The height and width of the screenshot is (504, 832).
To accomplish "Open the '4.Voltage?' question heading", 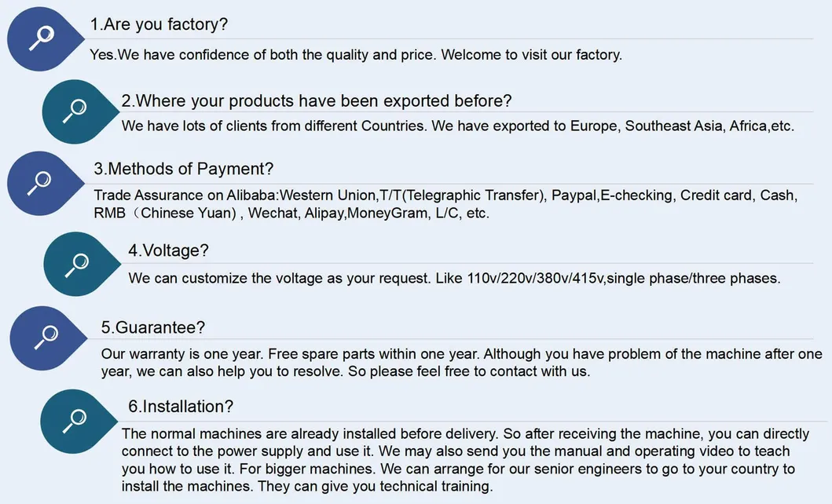I will [169, 251].
